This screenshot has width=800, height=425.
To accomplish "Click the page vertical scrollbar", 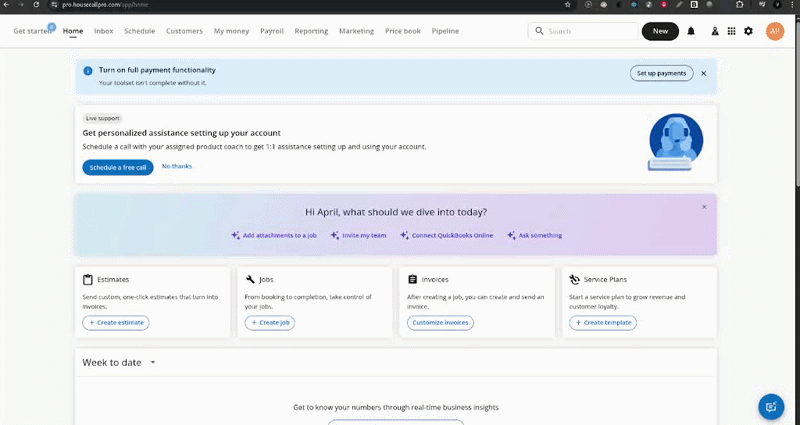I will [797, 102].
